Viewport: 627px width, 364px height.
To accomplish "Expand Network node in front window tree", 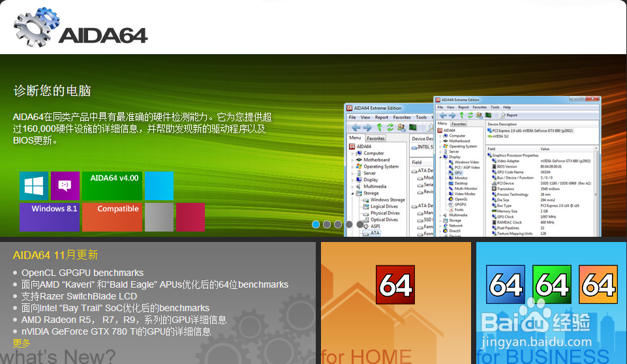I will coord(440,226).
